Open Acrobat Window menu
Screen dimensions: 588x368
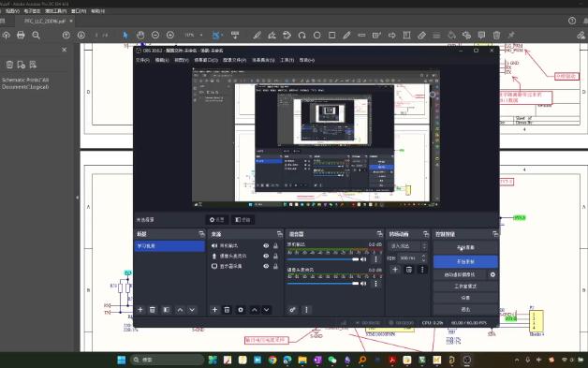(79, 11)
